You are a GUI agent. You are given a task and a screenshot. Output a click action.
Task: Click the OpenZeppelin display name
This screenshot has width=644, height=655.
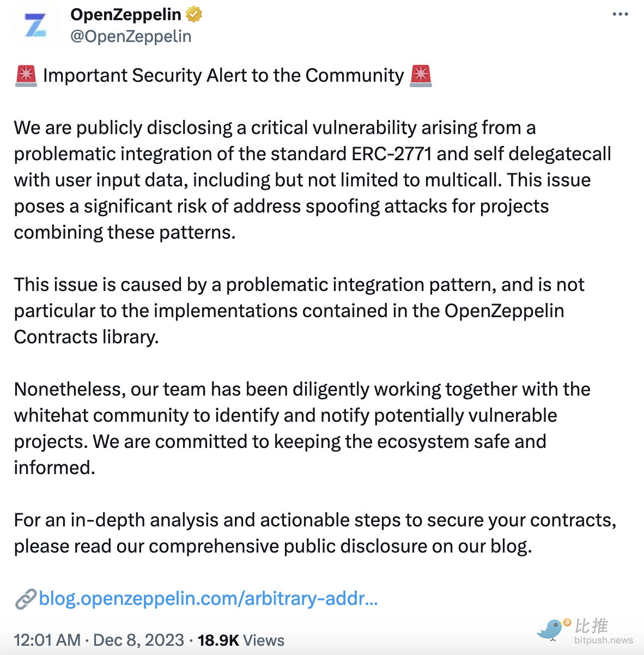[126, 15]
